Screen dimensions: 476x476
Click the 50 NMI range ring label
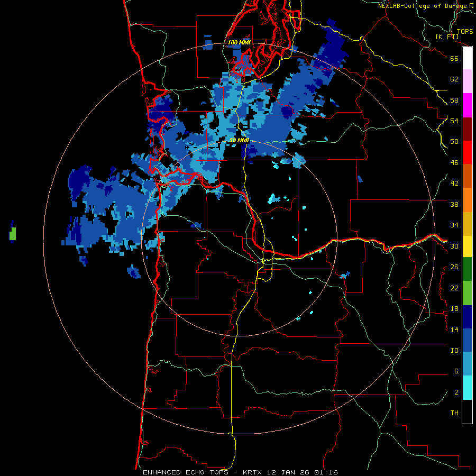(239, 140)
